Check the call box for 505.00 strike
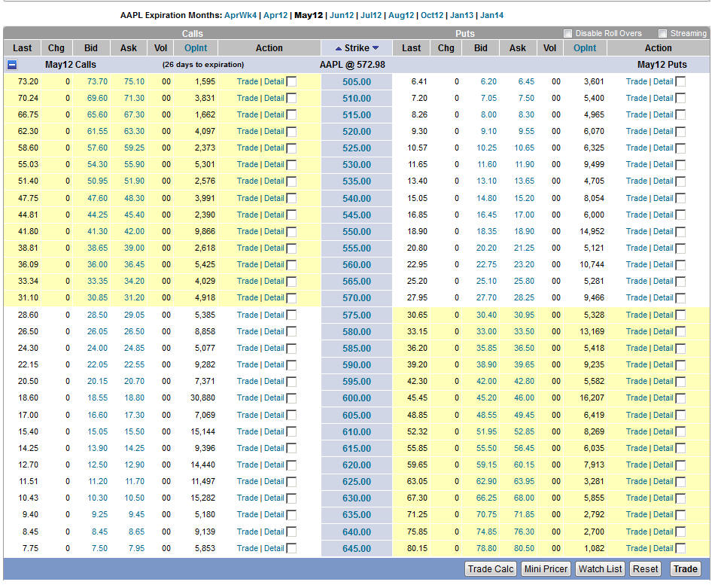The height and width of the screenshot is (588, 718). tap(291, 81)
